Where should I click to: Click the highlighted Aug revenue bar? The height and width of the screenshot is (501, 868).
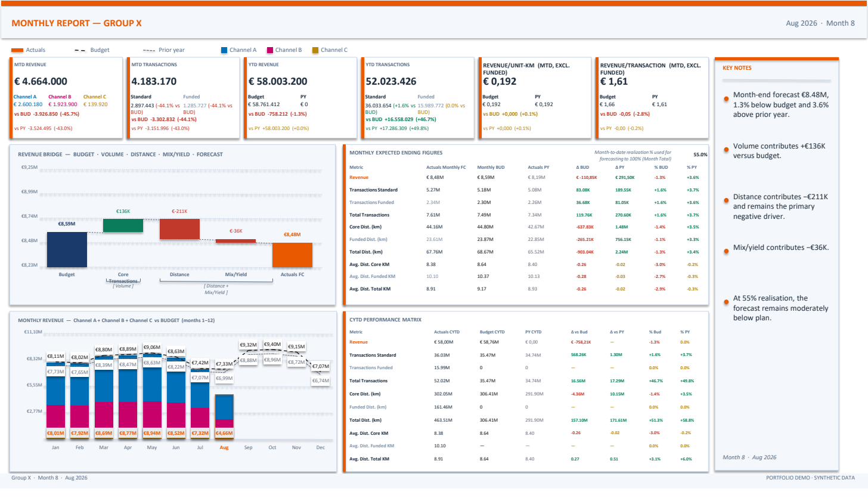[x=224, y=416]
